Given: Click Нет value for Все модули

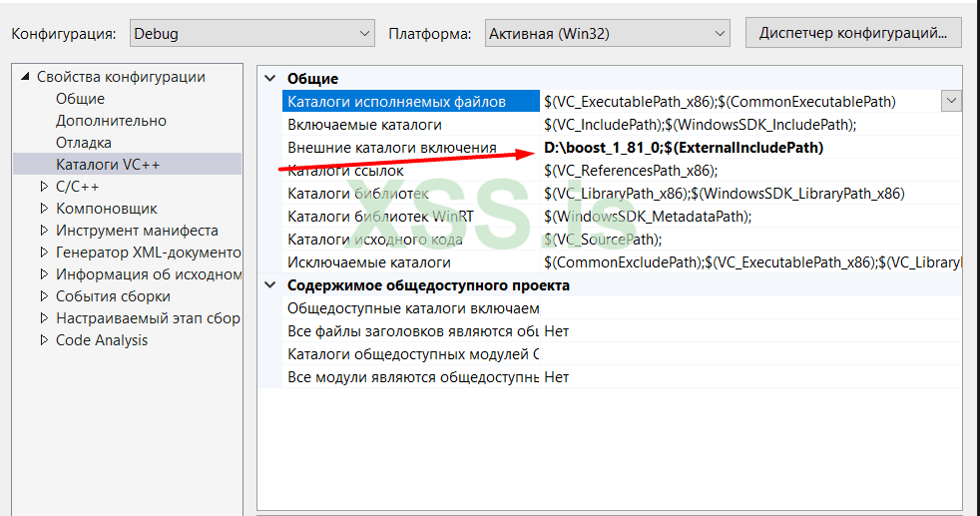Looking at the screenshot, I should (x=751, y=376).
